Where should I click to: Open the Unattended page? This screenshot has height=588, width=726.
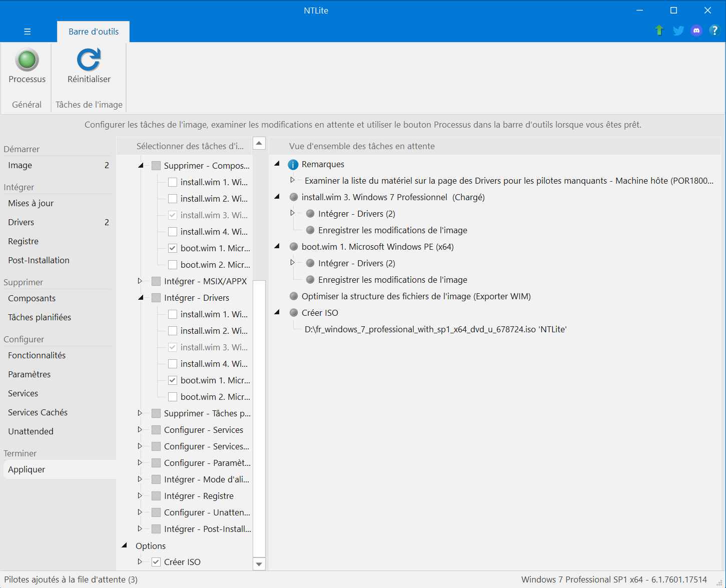click(x=58, y=431)
